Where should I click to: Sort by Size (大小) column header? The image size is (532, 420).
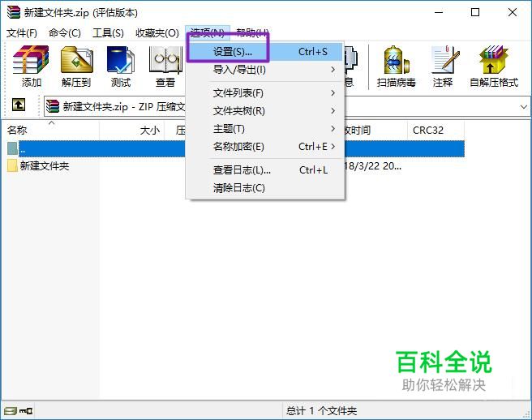pos(132,131)
